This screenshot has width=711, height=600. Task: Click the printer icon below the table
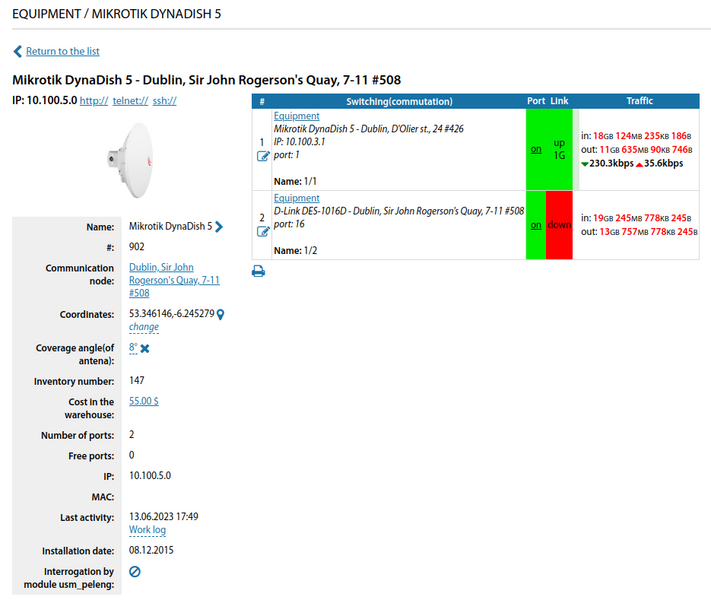tap(258, 271)
